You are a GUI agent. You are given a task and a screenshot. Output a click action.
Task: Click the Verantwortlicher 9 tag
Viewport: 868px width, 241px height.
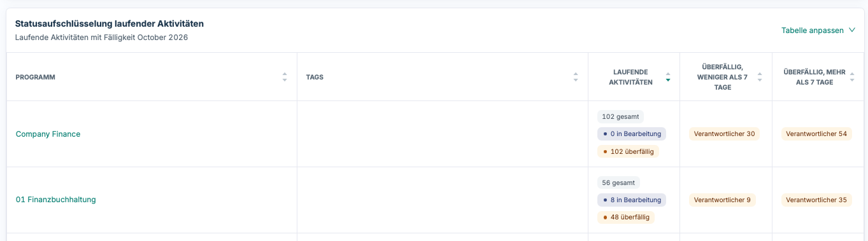coord(722,200)
